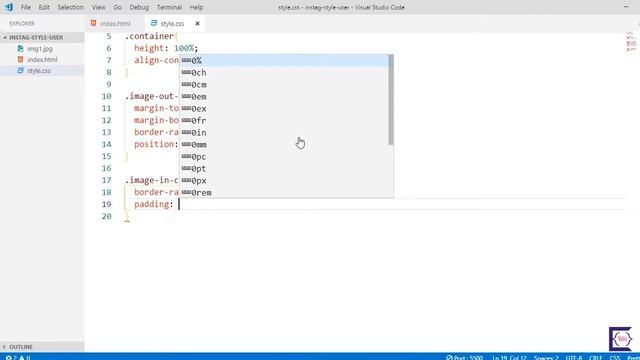Click the EXPLORER panel header
The height and width of the screenshot is (360, 640).
point(22,24)
